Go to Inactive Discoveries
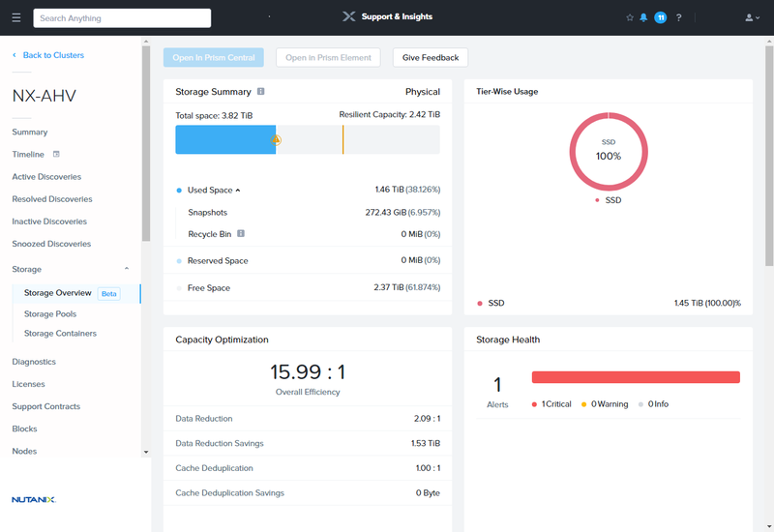 pyautogui.click(x=49, y=222)
